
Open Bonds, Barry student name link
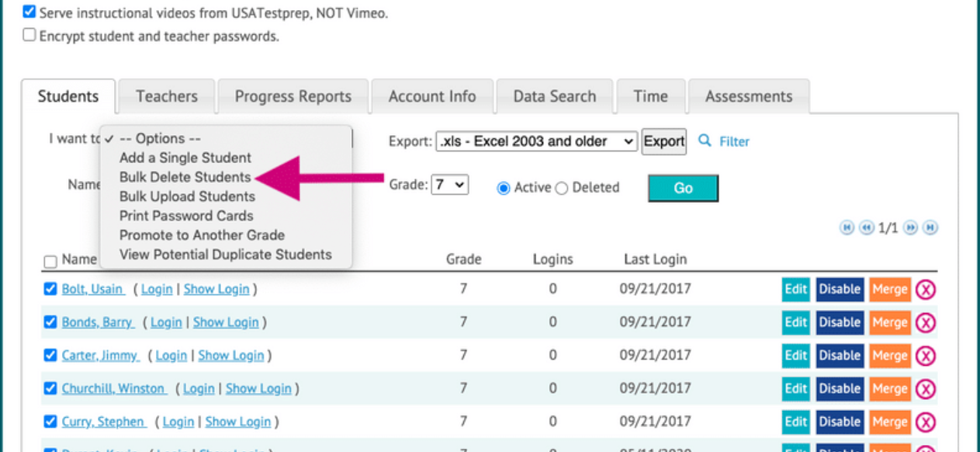tap(98, 322)
